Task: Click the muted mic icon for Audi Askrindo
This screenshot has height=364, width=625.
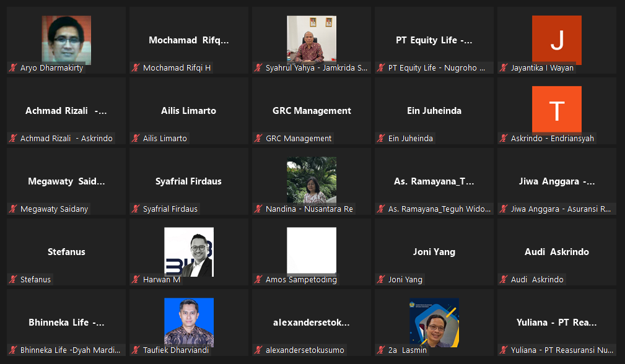Action: [504, 279]
